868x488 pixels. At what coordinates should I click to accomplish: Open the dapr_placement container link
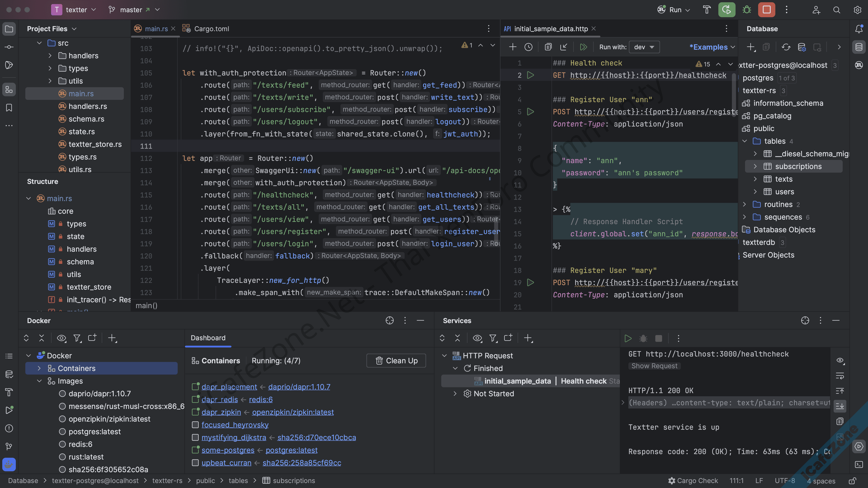[x=229, y=387]
